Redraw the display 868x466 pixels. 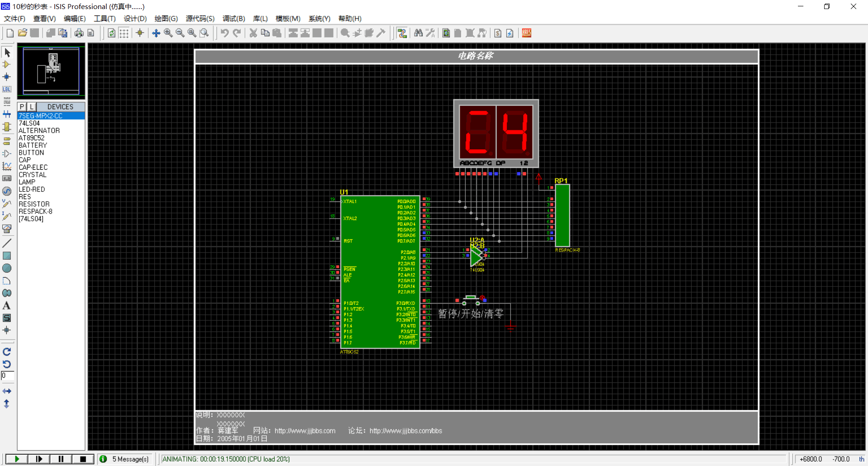point(111,33)
